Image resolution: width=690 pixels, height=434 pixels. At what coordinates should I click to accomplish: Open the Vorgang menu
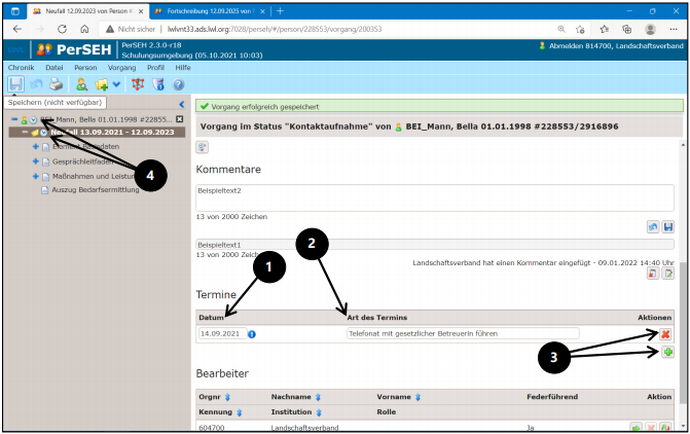tap(122, 67)
